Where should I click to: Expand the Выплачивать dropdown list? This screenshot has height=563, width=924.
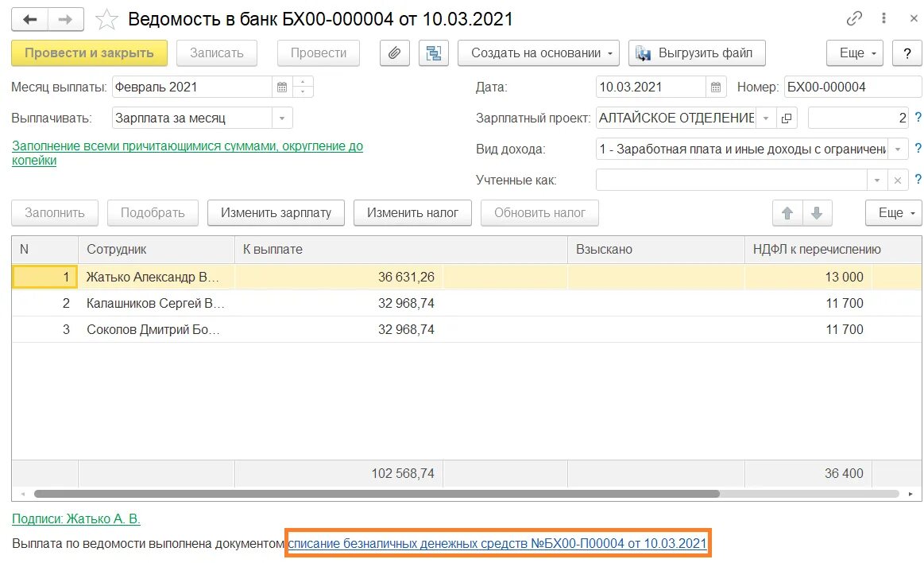283,118
